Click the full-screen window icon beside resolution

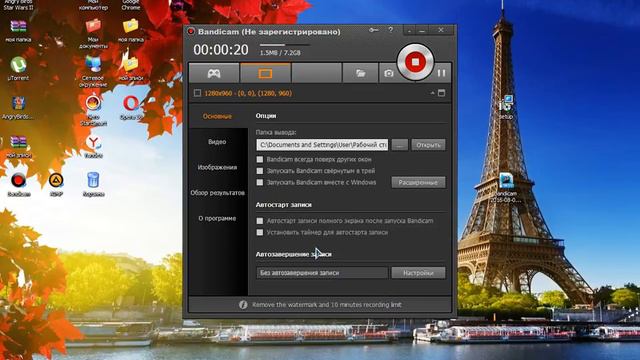(441, 93)
